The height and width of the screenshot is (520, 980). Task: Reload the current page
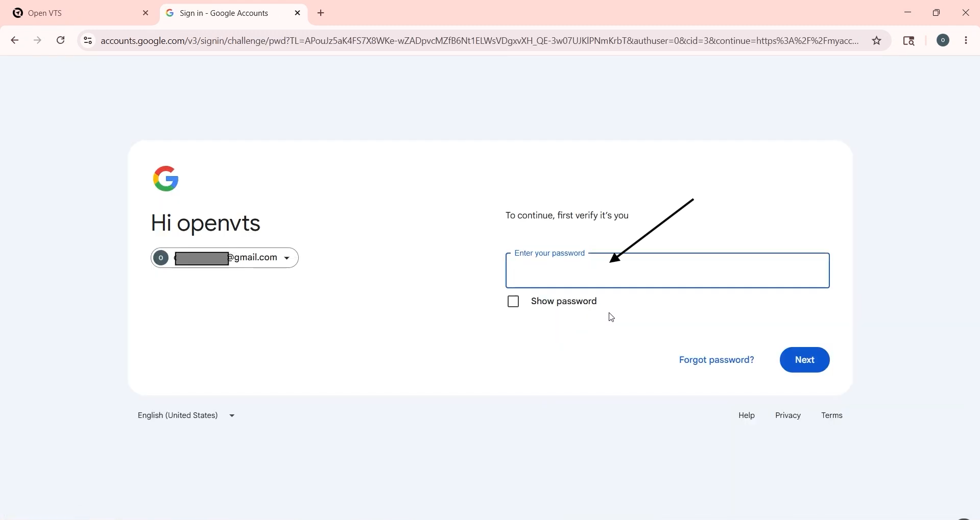[61, 41]
